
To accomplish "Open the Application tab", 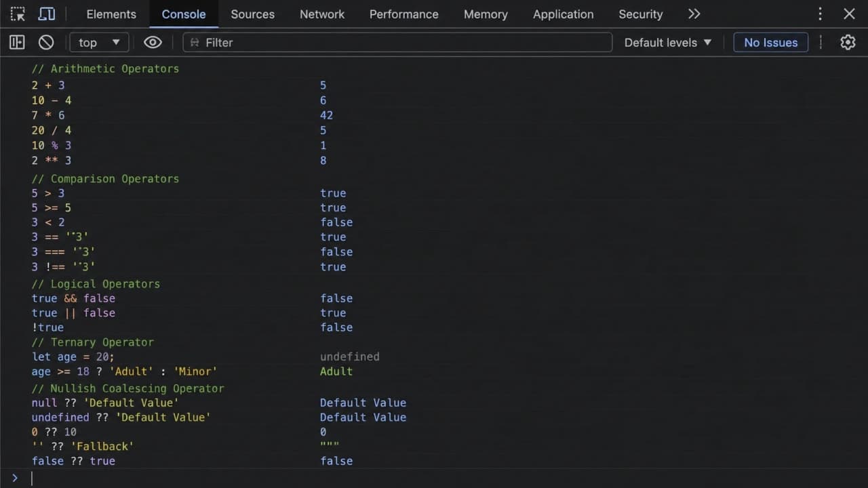I will tap(564, 14).
